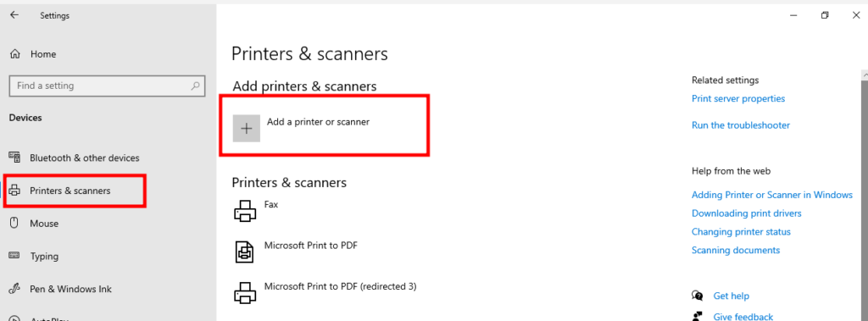This screenshot has width=868, height=321.
Task: Click inside the Find a setting box
Action: click(x=108, y=86)
